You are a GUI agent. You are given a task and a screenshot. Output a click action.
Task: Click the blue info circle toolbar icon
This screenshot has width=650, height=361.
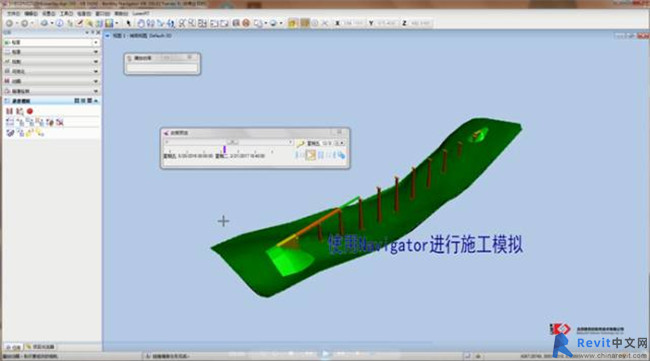(60, 23)
